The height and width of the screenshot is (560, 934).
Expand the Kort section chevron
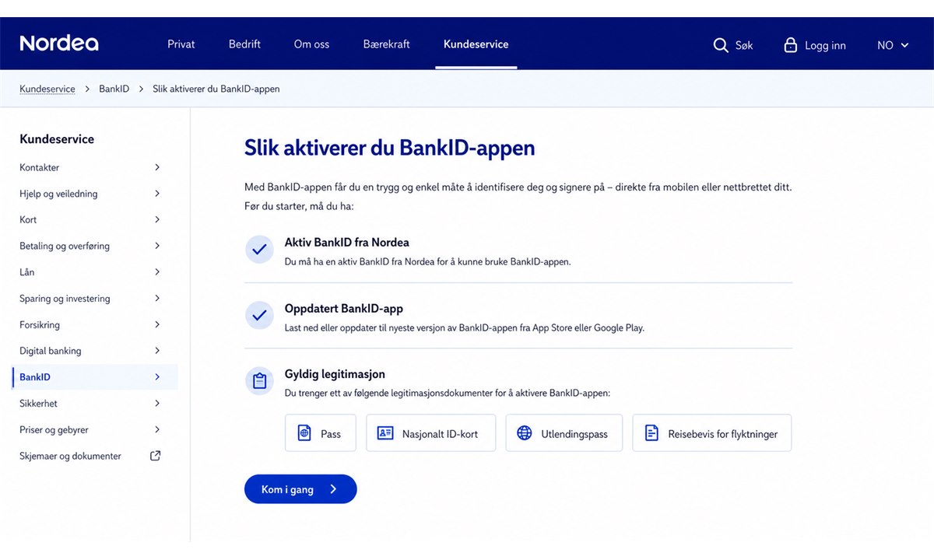click(x=157, y=219)
